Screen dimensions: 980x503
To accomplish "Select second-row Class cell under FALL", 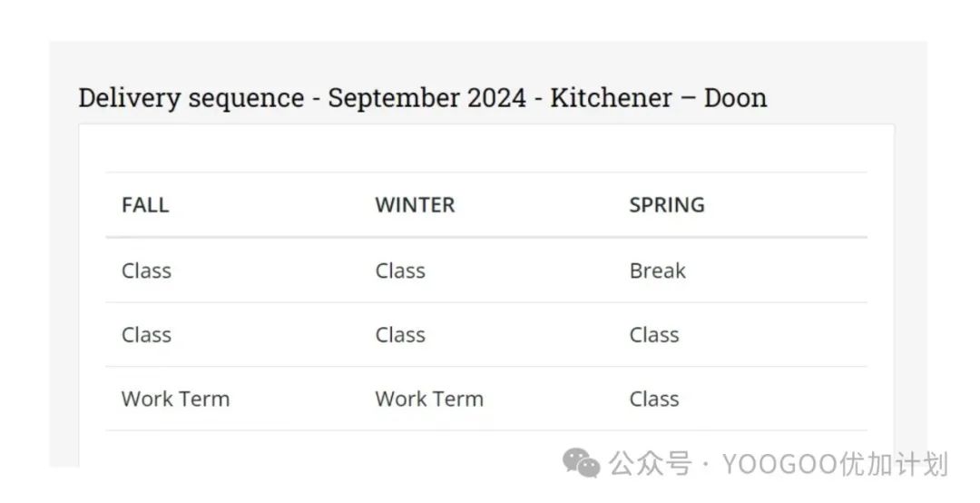I will coord(146,335).
